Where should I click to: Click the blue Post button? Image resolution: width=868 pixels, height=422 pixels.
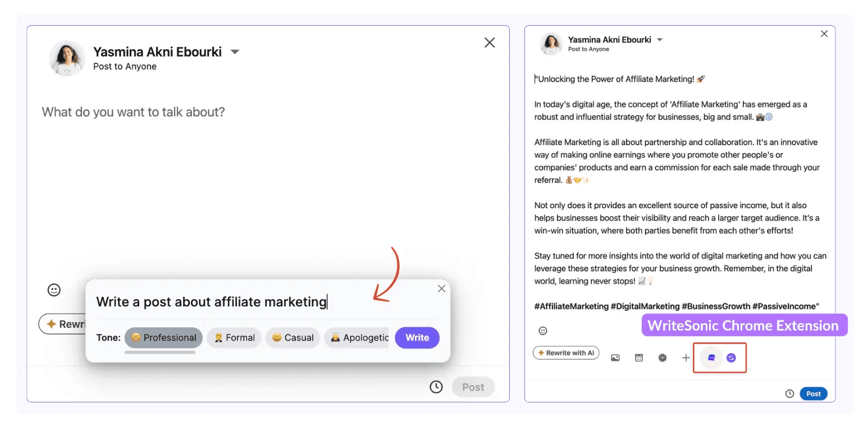[x=814, y=394]
